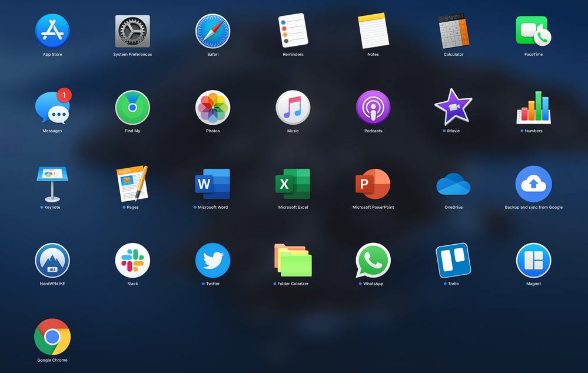Launch the Reminders app

(x=293, y=31)
